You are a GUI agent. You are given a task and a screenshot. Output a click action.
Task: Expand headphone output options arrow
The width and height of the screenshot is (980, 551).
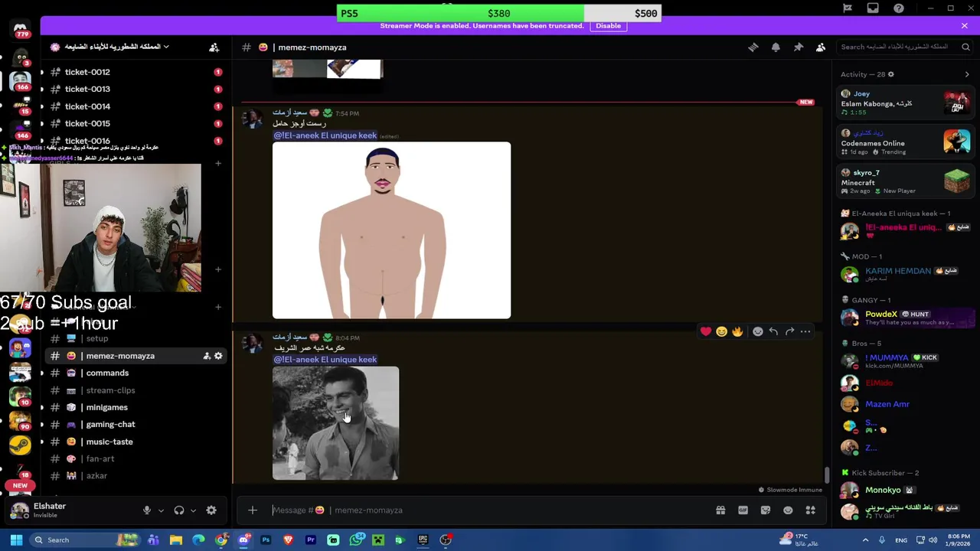click(193, 510)
